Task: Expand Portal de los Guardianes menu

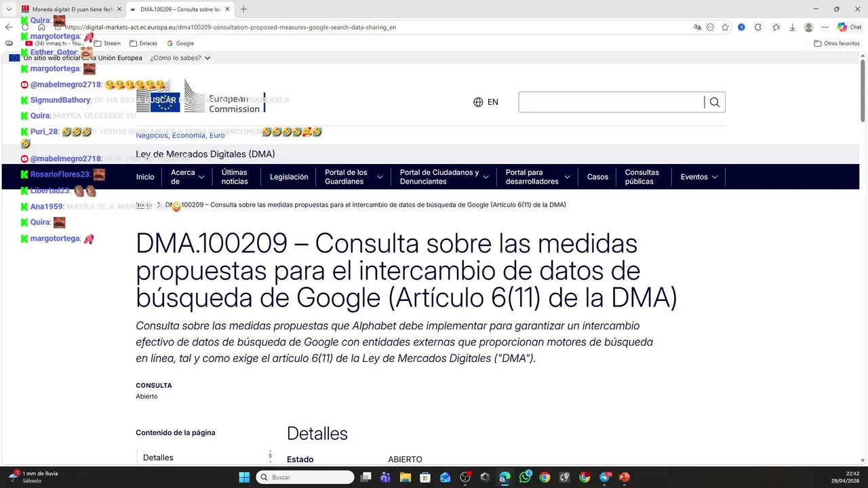Action: coord(354,177)
